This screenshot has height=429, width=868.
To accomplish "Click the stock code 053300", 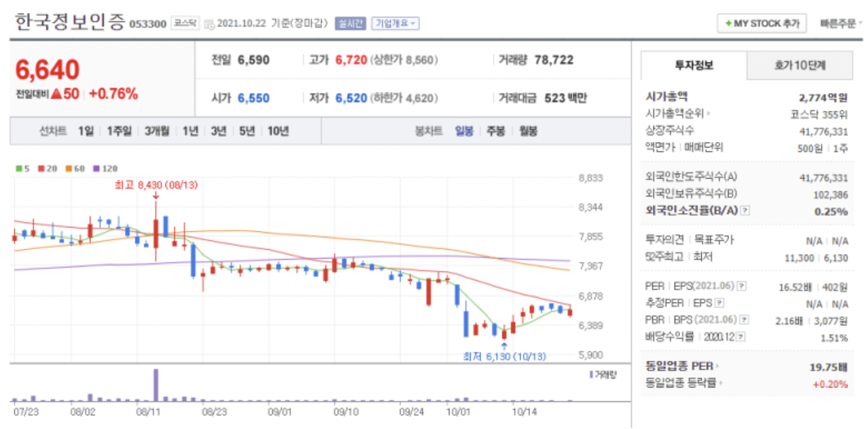I will pos(148,24).
